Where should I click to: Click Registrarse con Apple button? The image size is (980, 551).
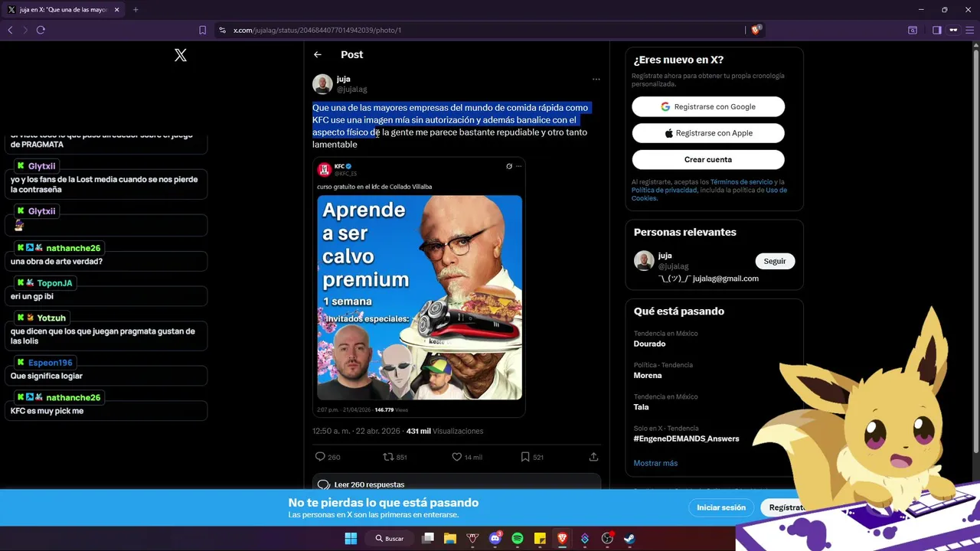pyautogui.click(x=708, y=133)
